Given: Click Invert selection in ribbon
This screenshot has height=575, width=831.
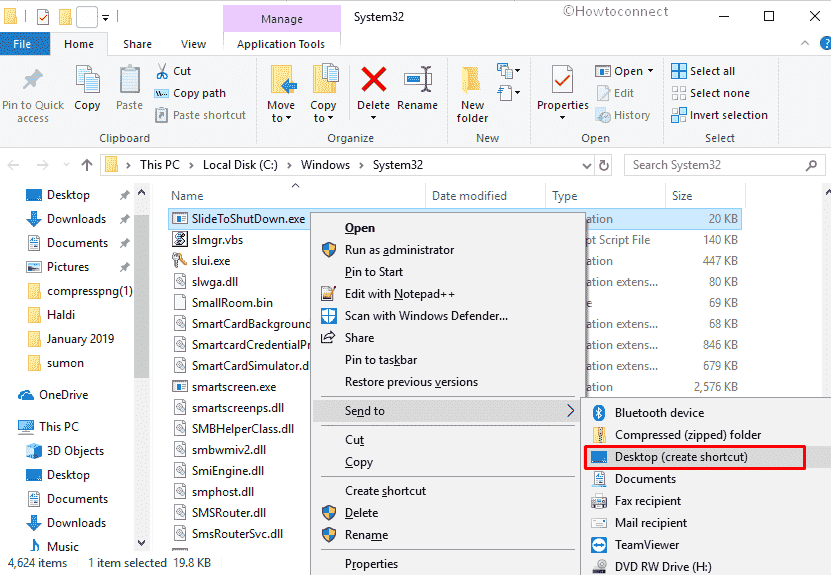Looking at the screenshot, I should (x=719, y=115).
